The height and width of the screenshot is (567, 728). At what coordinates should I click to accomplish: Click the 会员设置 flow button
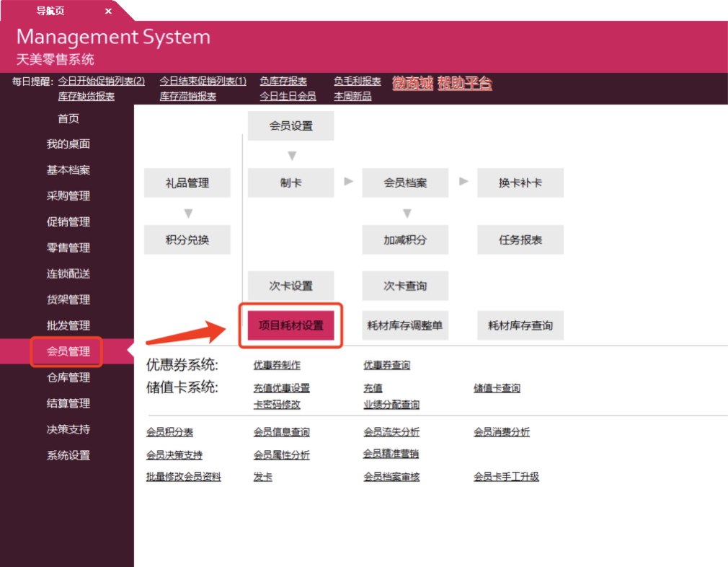(x=290, y=126)
